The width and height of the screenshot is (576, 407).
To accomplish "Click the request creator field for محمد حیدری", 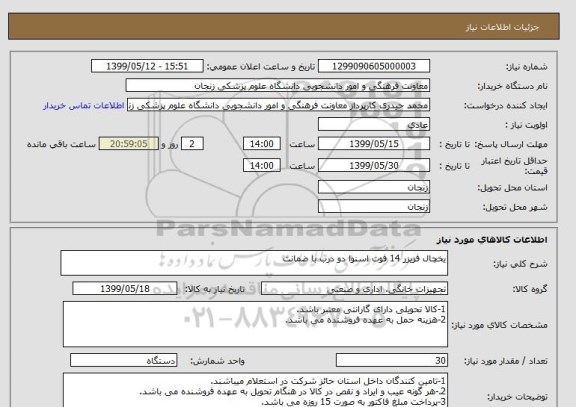I will (x=278, y=105).
